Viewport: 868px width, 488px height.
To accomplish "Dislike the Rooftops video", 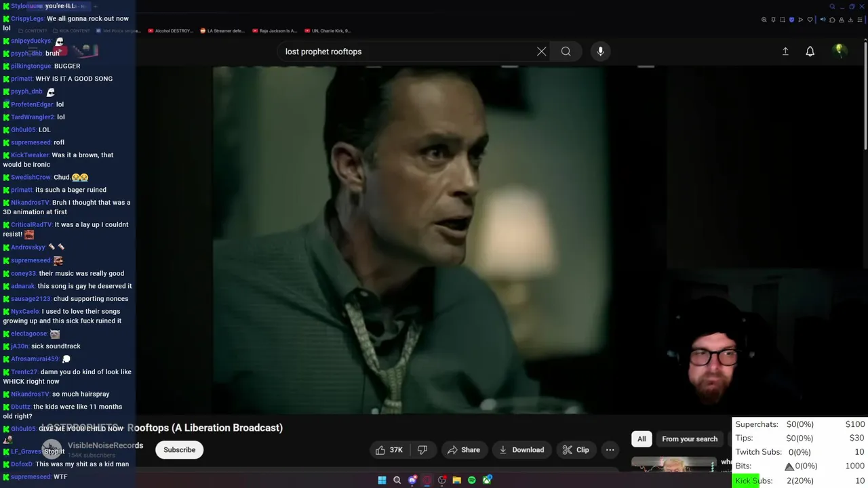I will pyautogui.click(x=422, y=450).
